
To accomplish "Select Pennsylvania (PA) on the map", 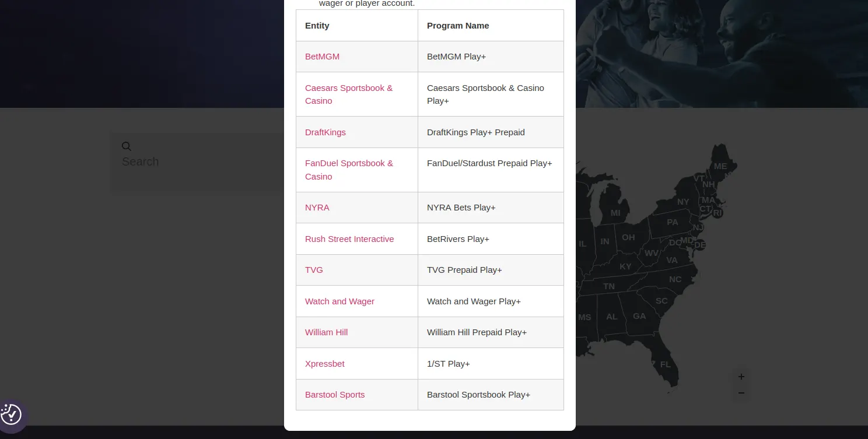I will click(x=673, y=222).
